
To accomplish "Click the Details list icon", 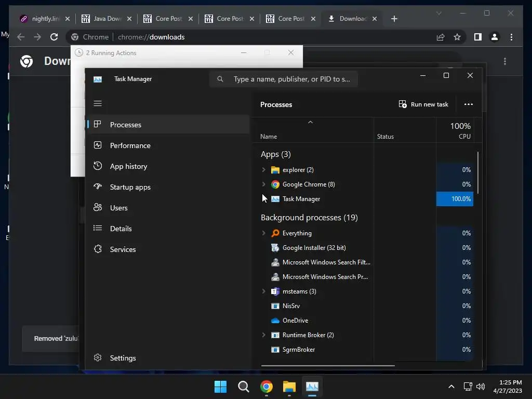I will 98,228.
